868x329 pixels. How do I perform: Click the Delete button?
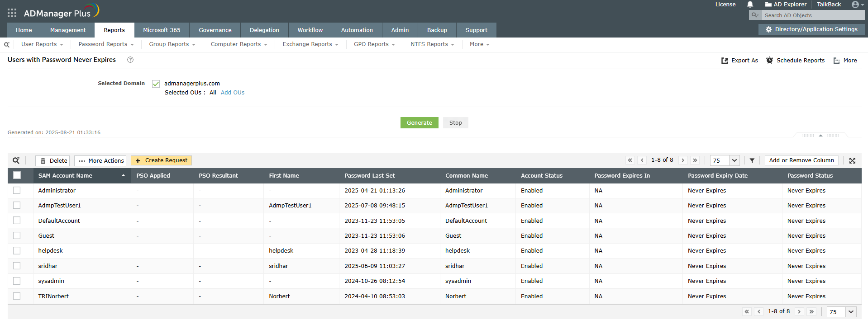(x=53, y=161)
